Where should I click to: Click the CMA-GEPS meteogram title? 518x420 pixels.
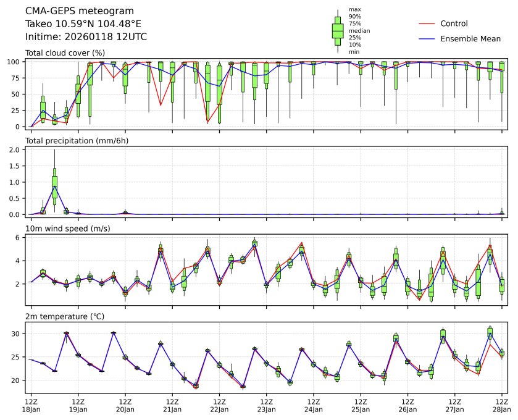point(70,11)
